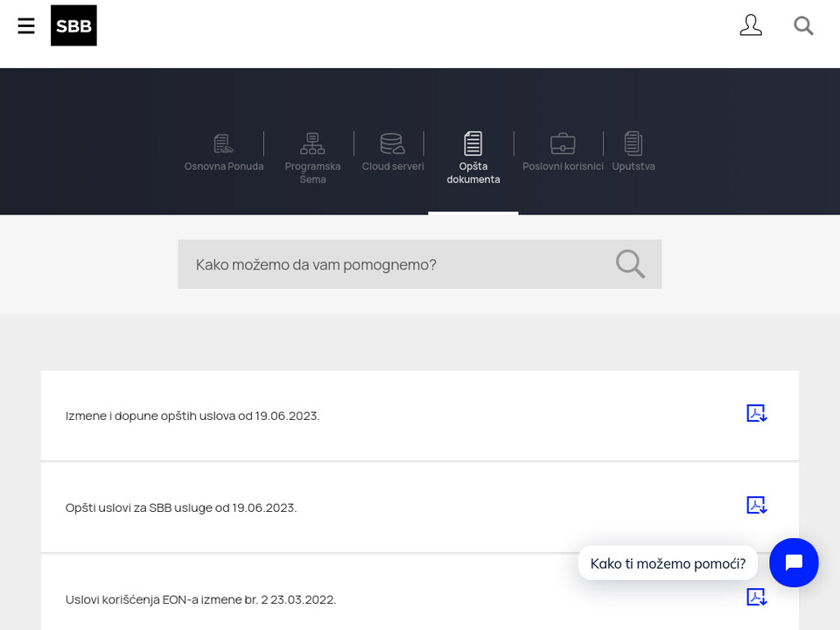Download PDF for Izmene i dopune opštih uslova
The height and width of the screenshot is (630, 840).
click(756, 414)
